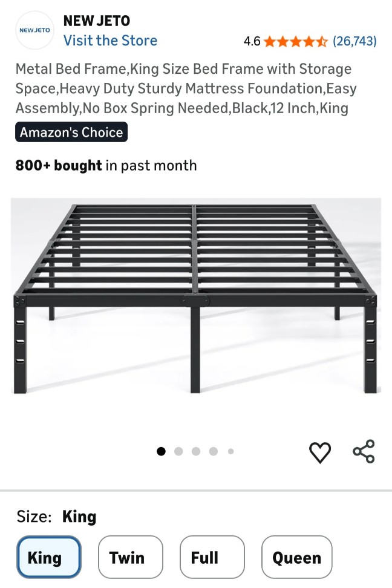Click the NEW JETO brand logo

point(34,30)
